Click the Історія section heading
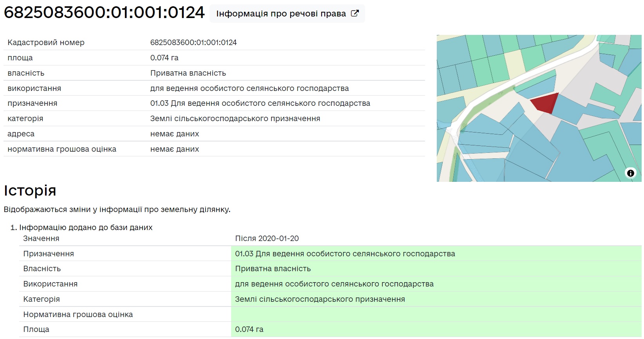This screenshot has width=644, height=339. tap(30, 190)
